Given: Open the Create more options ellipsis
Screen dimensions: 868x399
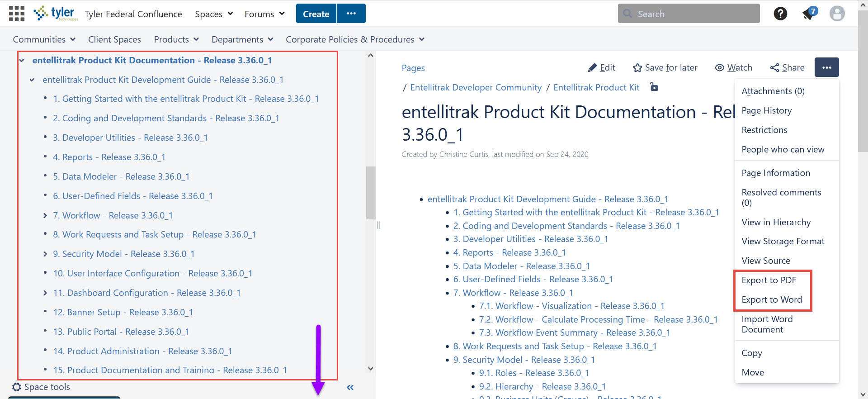Looking at the screenshot, I should [351, 14].
